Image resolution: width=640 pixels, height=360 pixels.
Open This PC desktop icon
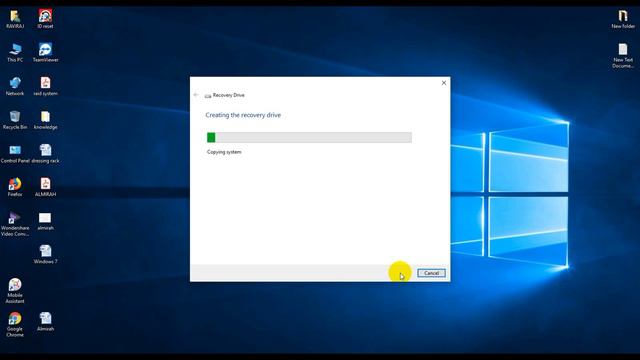[15, 53]
